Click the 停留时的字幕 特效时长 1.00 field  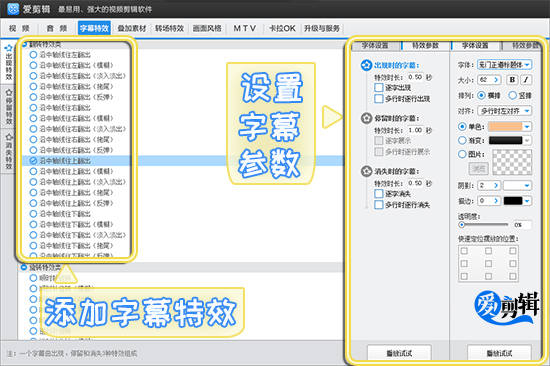pos(416,130)
